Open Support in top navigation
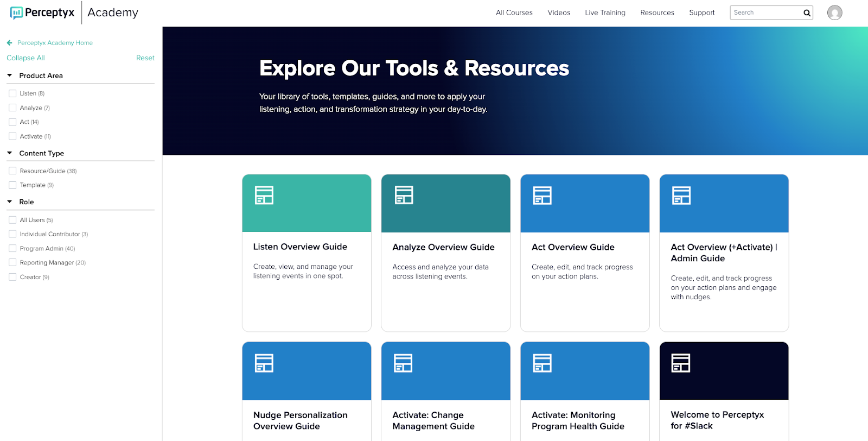The width and height of the screenshot is (868, 441). (x=702, y=12)
